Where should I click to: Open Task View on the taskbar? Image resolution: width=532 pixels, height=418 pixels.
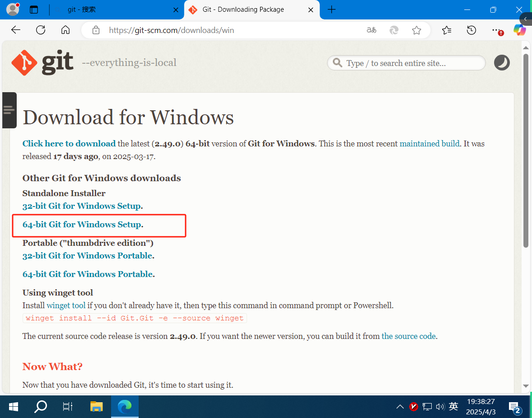click(x=68, y=406)
